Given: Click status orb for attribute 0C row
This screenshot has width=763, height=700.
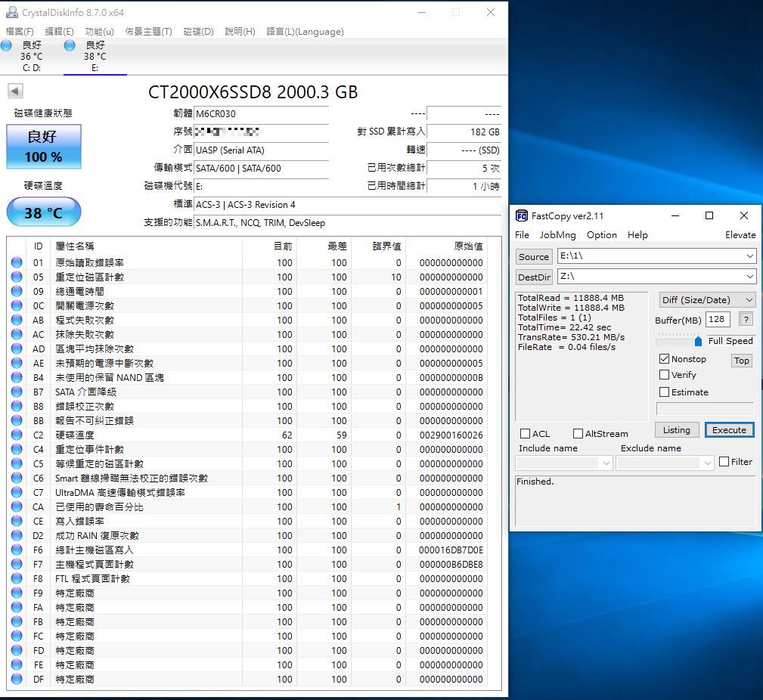Looking at the screenshot, I should (17, 305).
